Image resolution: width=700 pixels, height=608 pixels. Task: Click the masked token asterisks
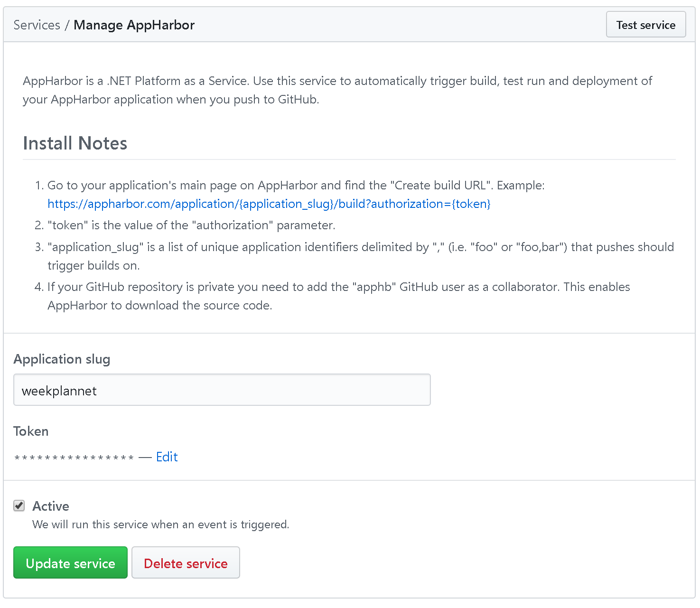pos(74,458)
